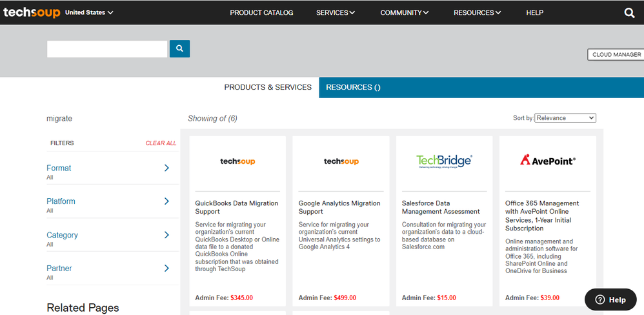Expand the Services menu
The width and height of the screenshot is (644, 315).
click(x=335, y=13)
